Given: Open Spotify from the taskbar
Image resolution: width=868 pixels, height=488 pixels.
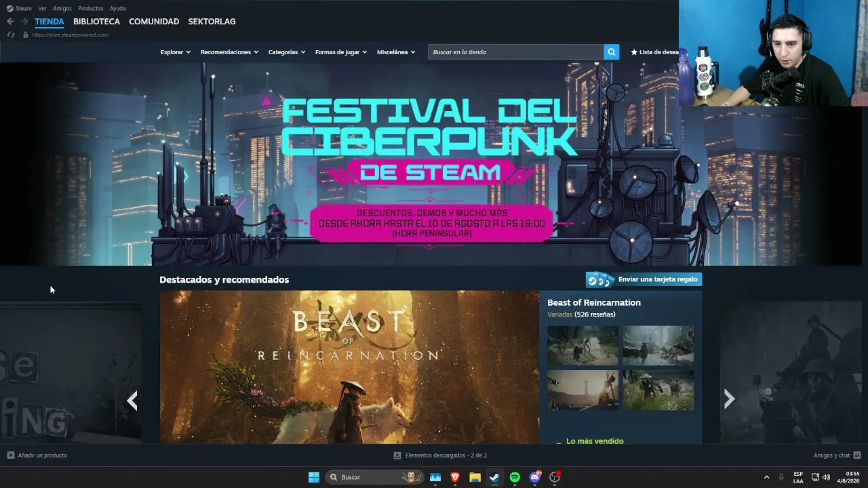Looking at the screenshot, I should coord(515,477).
